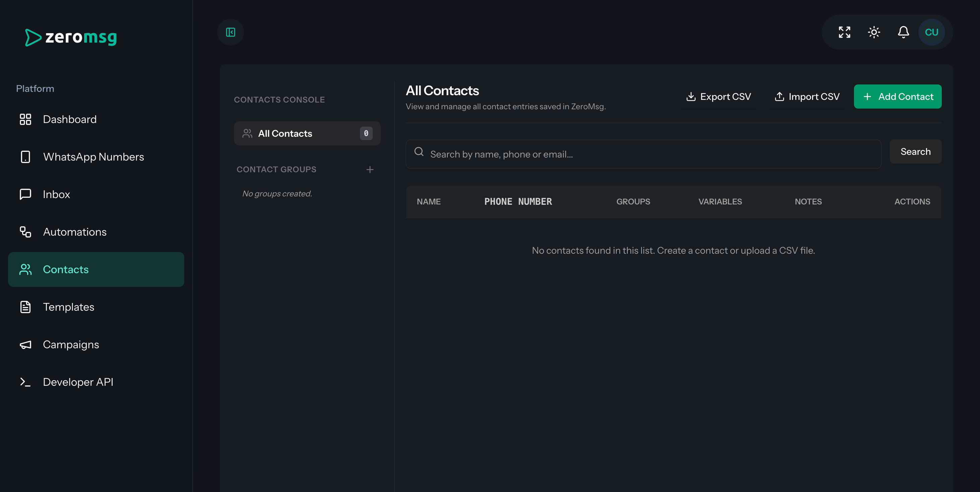Select Contacts in the sidebar
This screenshot has width=980, height=492.
pyautogui.click(x=96, y=269)
